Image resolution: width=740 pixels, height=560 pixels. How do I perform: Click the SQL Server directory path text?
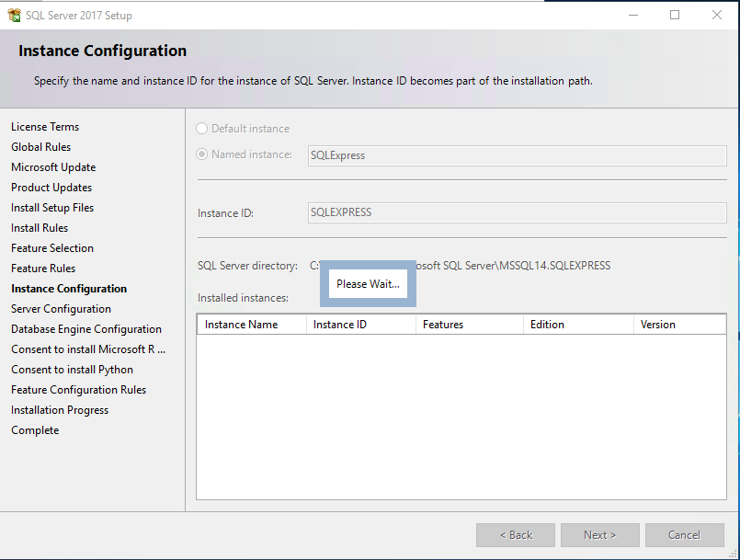[461, 266]
